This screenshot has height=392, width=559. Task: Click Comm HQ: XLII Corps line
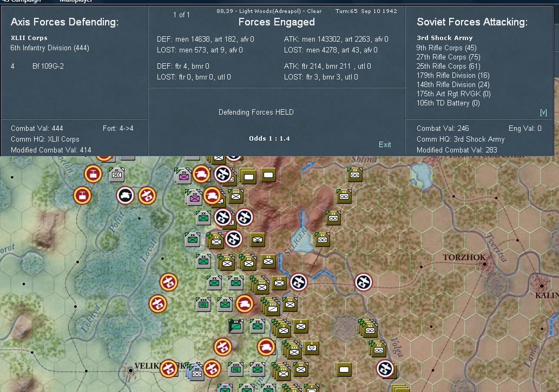(x=45, y=139)
